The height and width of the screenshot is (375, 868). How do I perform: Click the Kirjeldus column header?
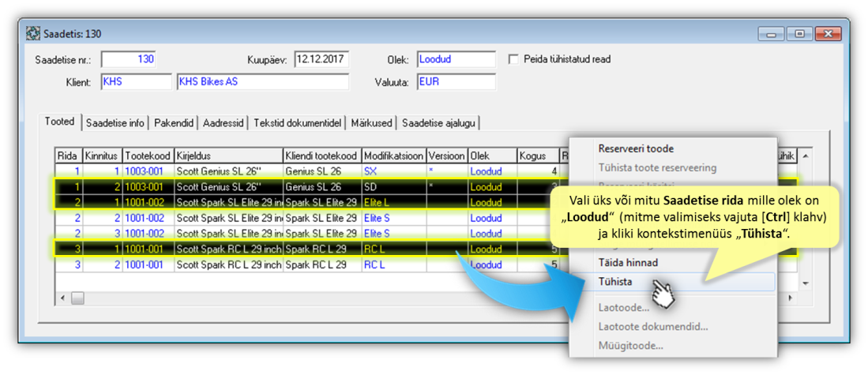coord(228,156)
